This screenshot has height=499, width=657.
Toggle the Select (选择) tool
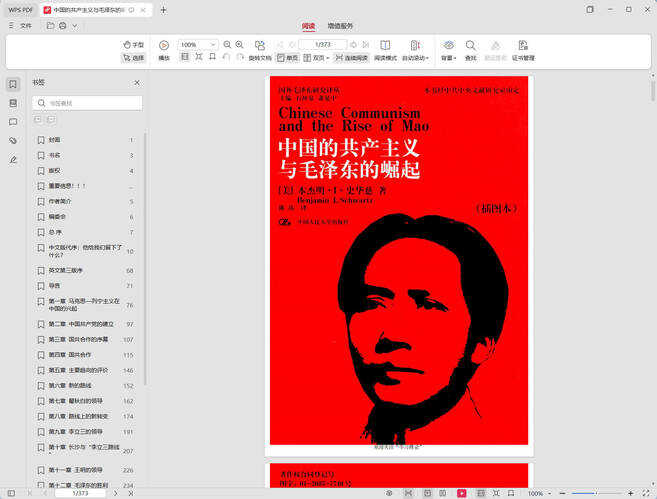coord(134,58)
